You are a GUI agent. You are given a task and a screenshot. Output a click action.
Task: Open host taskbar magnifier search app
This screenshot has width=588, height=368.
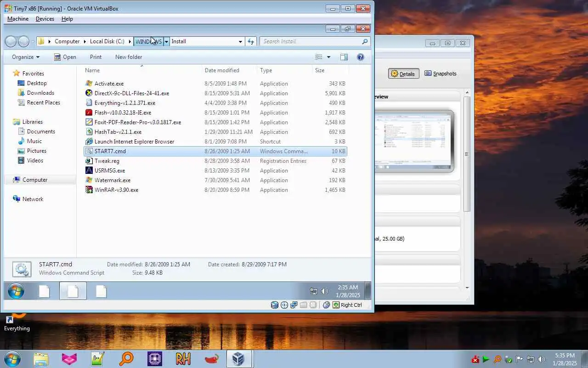[x=126, y=359]
